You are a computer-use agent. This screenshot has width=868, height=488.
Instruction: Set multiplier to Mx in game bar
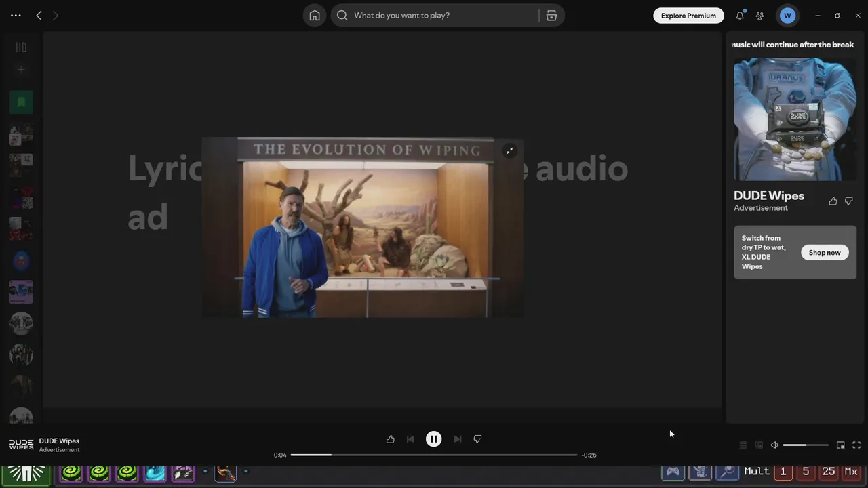point(851,472)
